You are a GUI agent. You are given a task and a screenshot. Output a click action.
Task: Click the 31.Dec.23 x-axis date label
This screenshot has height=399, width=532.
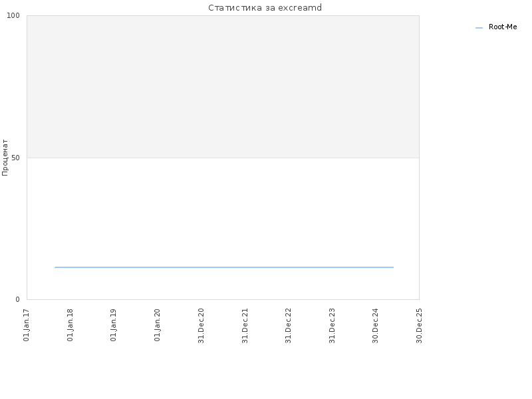click(332, 325)
